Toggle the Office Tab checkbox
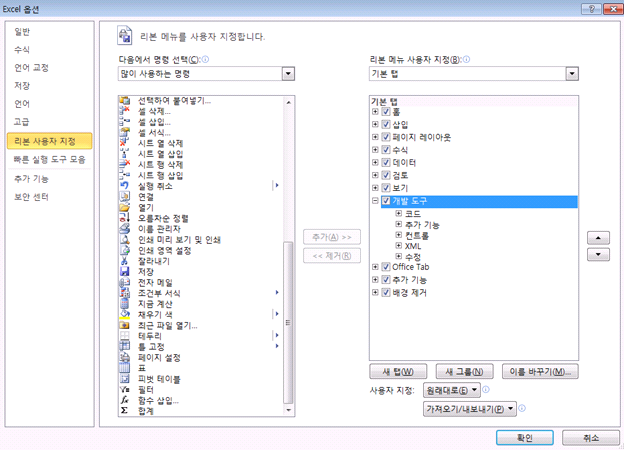 [386, 267]
